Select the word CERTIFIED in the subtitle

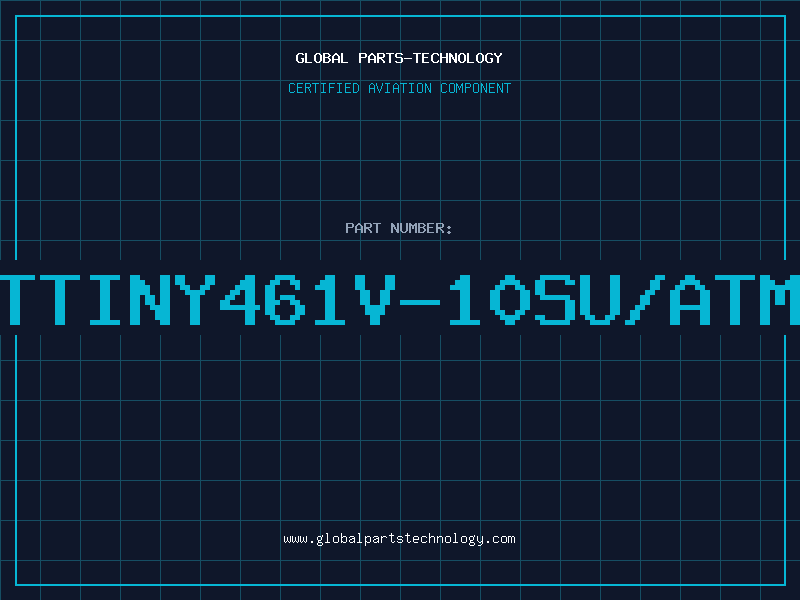click(x=324, y=88)
